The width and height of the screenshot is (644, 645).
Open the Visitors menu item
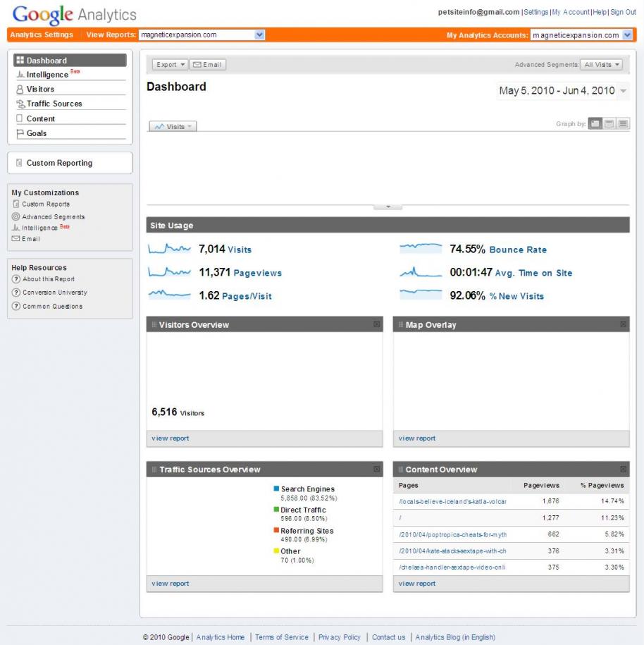pos(70,89)
